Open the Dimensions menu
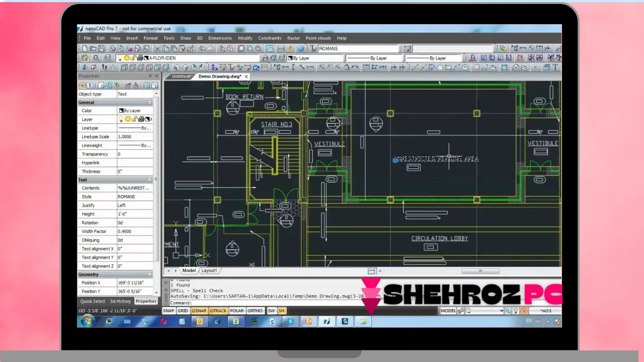The image size is (644, 362). pos(220,38)
